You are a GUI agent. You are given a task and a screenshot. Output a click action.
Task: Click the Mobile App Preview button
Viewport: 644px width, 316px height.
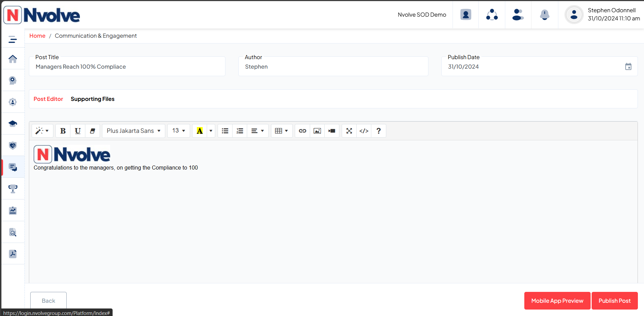tap(557, 301)
